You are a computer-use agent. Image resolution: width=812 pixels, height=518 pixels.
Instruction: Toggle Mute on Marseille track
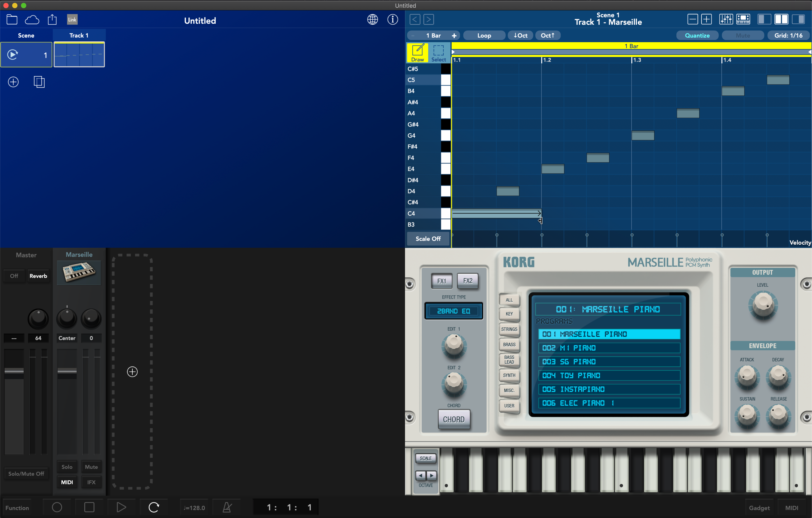pyautogui.click(x=91, y=467)
